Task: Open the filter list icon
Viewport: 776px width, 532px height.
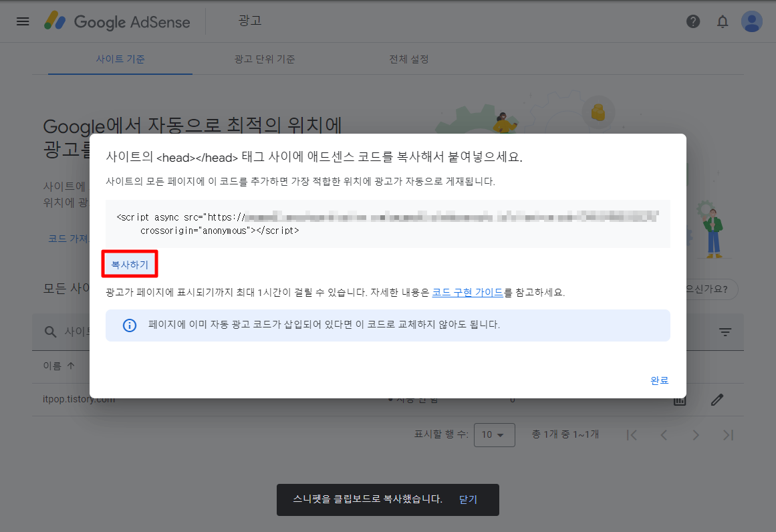Action: pos(725,332)
